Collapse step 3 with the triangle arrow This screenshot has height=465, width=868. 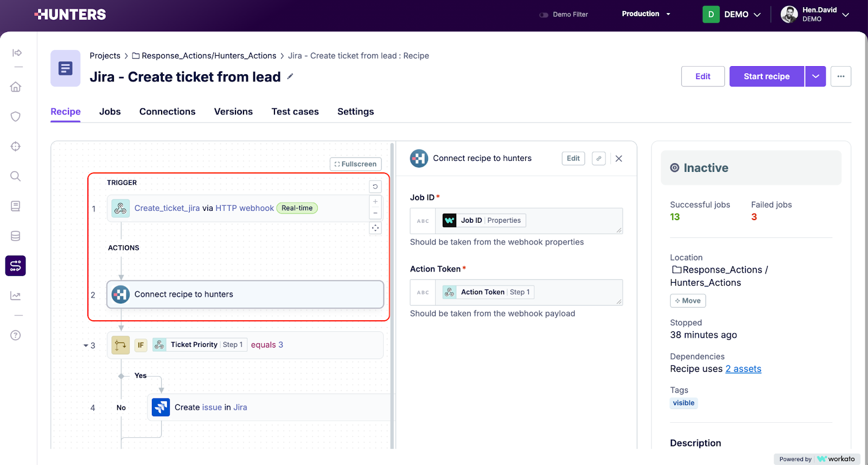(86, 345)
